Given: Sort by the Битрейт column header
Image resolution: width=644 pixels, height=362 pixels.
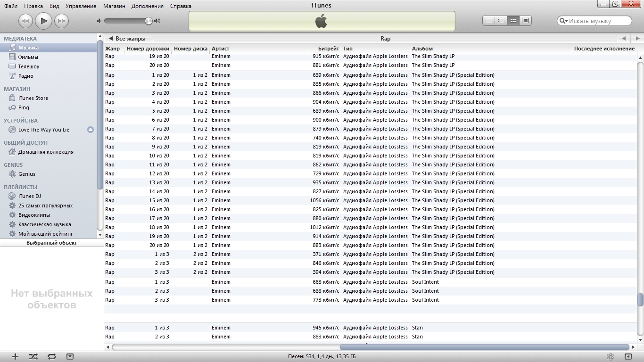Looking at the screenshot, I should 323,49.
